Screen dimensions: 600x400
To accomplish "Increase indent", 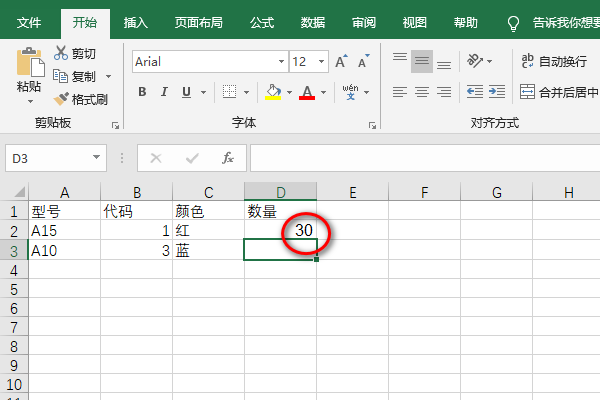I will tap(497, 92).
